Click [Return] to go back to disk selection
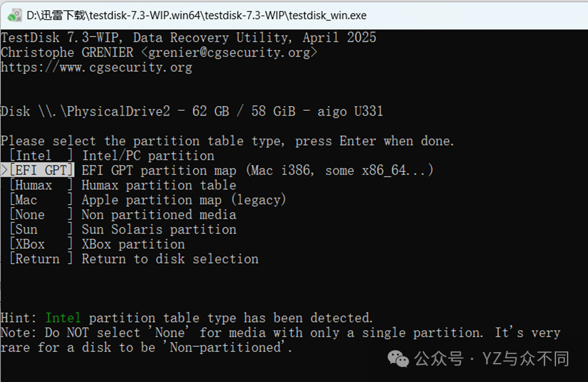Screen dimensions: 588x382 pos(40,259)
